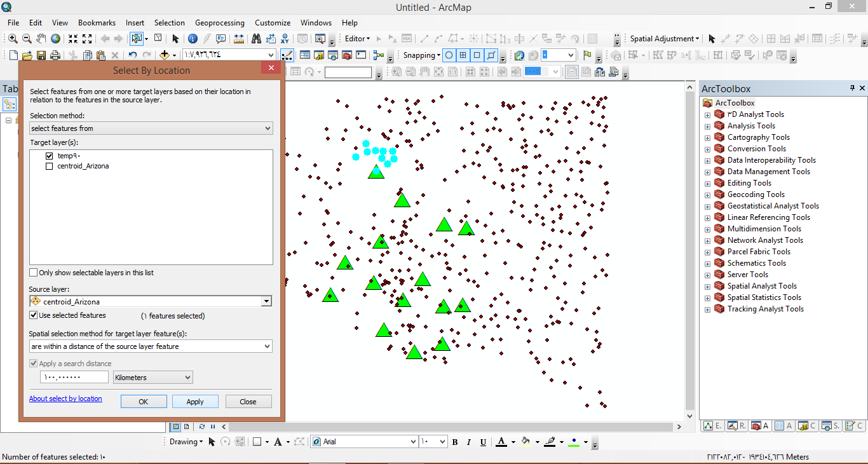Screen dimensions: 868x464
Task: Toggle Edge Snapping
Action: pyautogui.click(x=491, y=55)
